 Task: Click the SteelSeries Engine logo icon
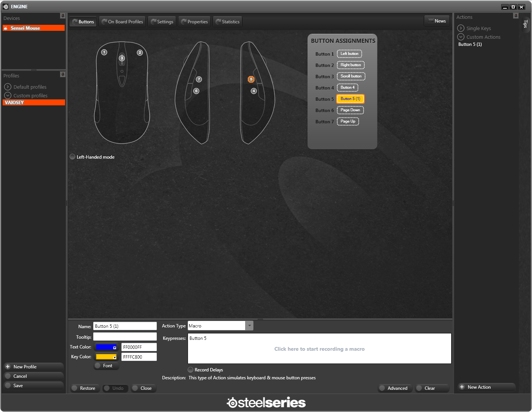(x=6, y=7)
